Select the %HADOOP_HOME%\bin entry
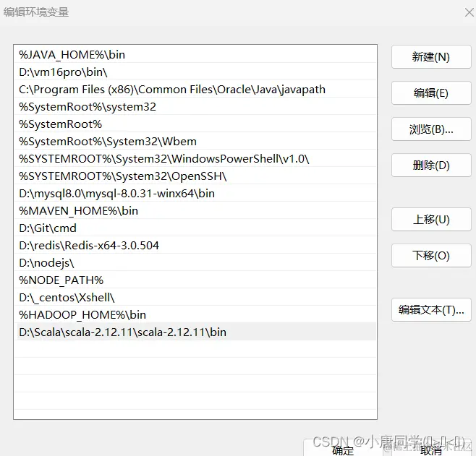Screen dimensions: 476x456 (x=195, y=314)
